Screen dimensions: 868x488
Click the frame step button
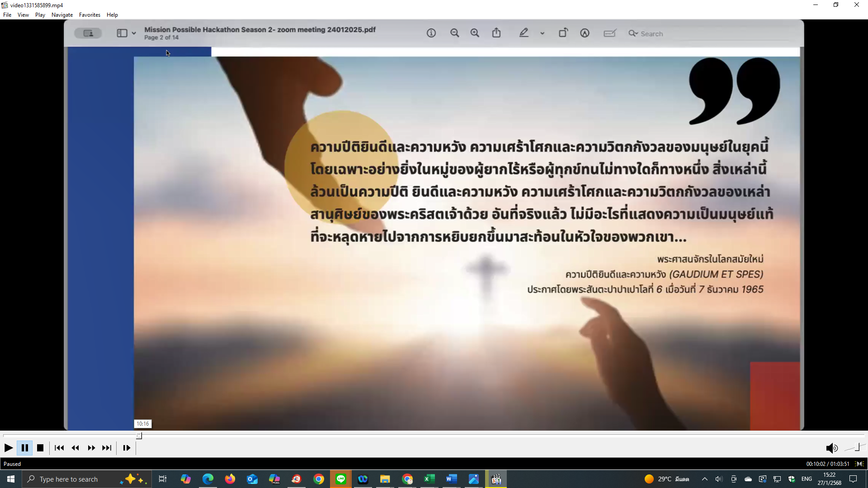(x=127, y=448)
